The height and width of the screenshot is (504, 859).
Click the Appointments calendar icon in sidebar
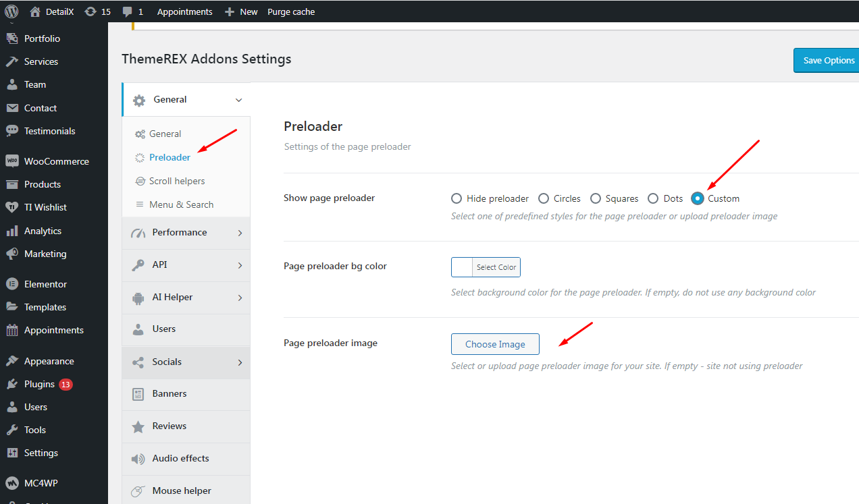tap(12, 330)
